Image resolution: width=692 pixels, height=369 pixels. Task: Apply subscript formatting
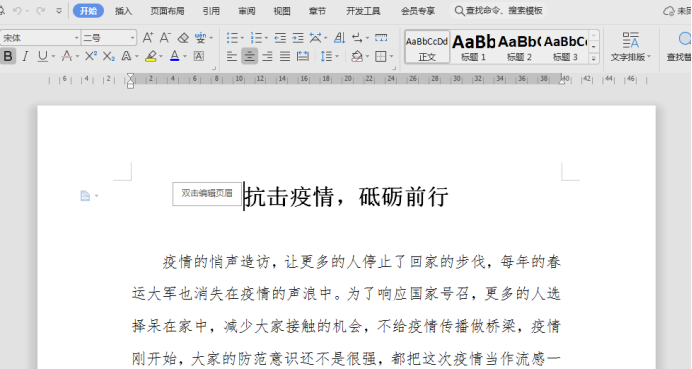pos(109,56)
